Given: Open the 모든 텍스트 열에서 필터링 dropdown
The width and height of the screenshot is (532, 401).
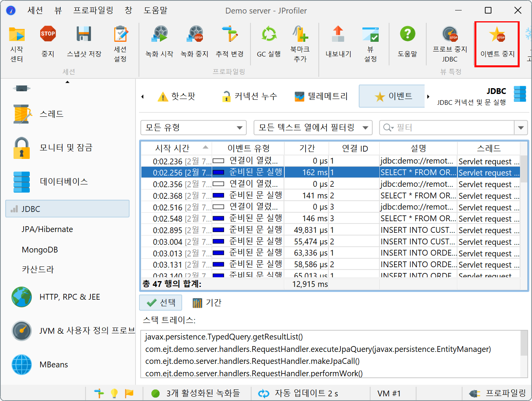Looking at the screenshot, I should tap(313, 128).
